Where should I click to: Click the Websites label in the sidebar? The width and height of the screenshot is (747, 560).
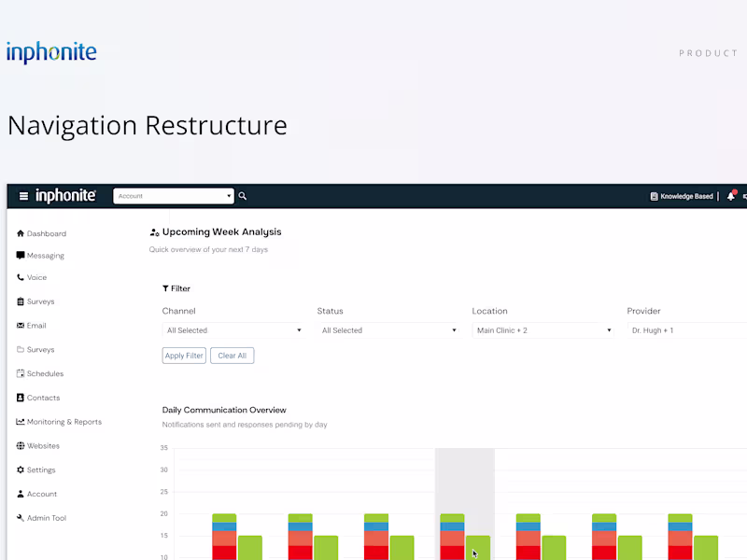(x=43, y=446)
